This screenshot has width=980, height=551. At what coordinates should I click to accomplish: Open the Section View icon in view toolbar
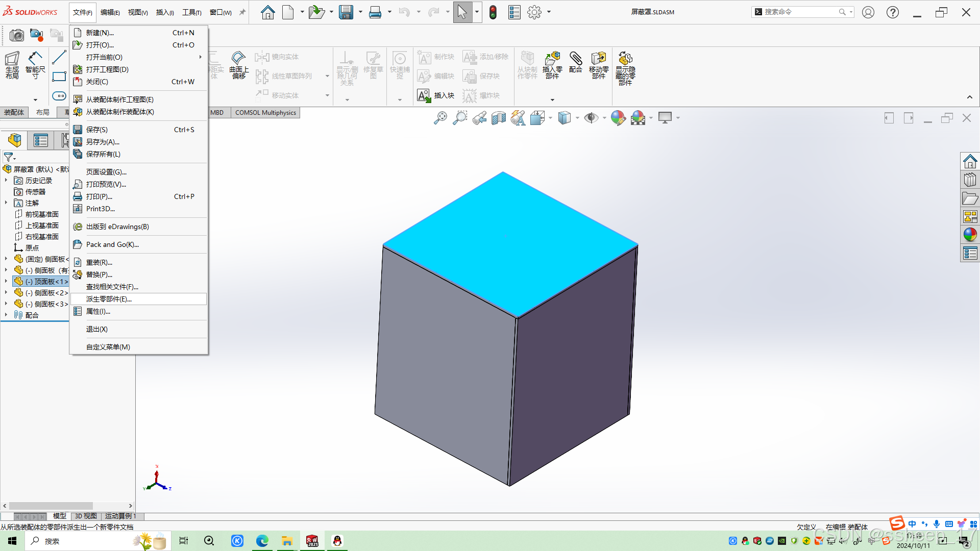click(x=498, y=118)
